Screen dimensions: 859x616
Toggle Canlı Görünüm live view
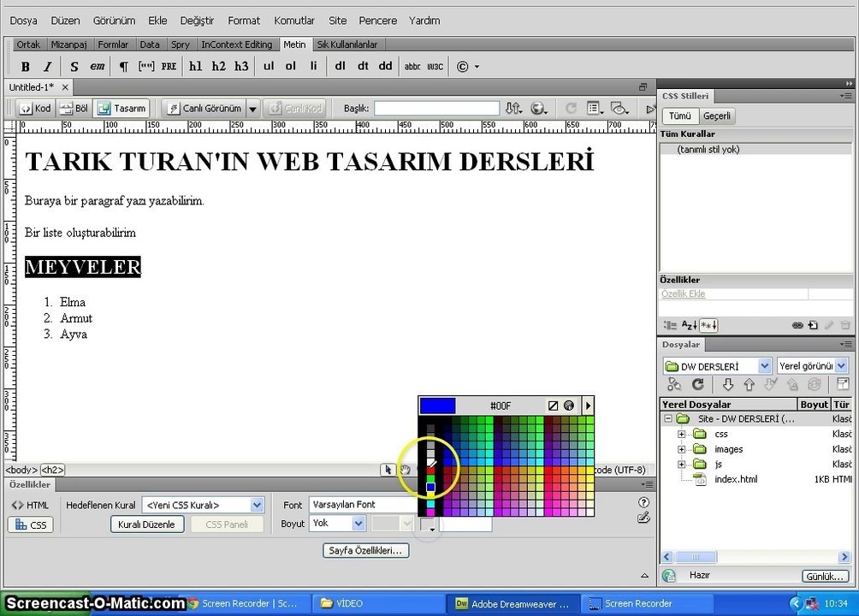204,109
